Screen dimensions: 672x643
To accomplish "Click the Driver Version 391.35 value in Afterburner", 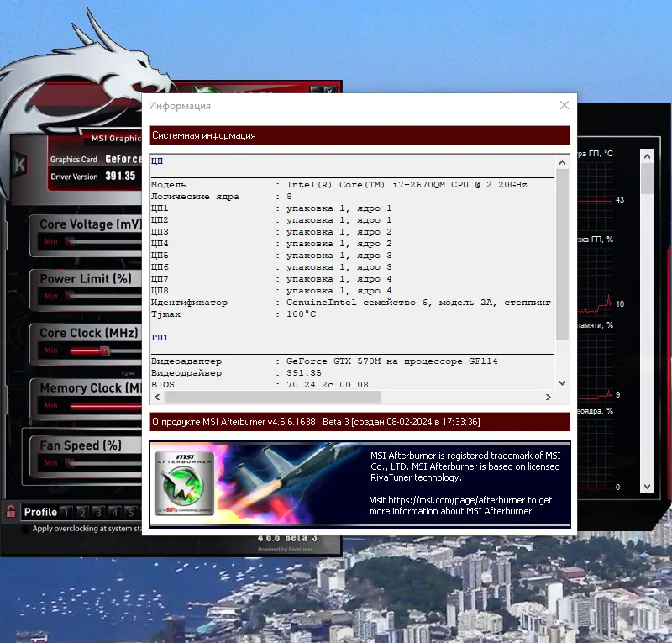I will 120,176.
